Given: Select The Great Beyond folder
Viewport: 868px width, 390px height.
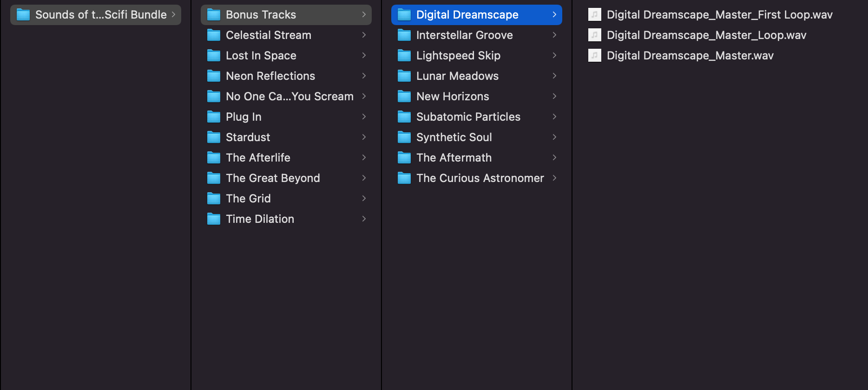Looking at the screenshot, I should coord(273,178).
